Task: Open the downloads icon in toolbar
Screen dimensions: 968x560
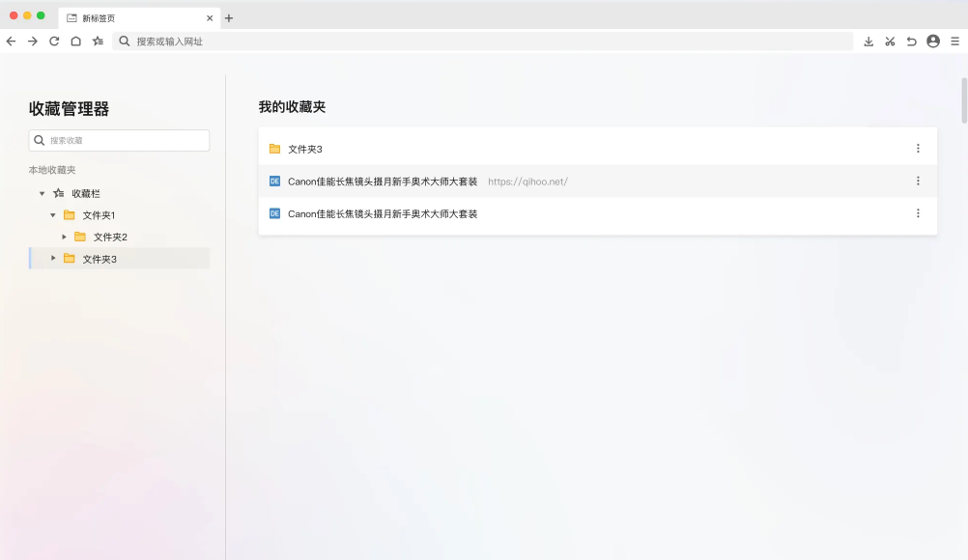Action: [868, 42]
